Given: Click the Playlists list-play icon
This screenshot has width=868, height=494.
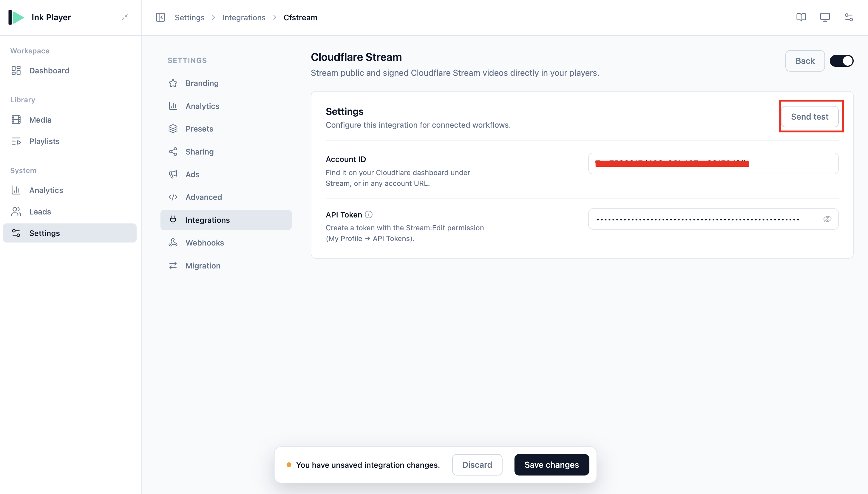Looking at the screenshot, I should [x=16, y=141].
